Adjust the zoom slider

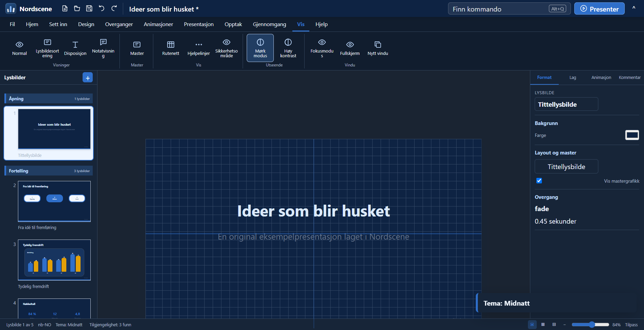[590, 325]
